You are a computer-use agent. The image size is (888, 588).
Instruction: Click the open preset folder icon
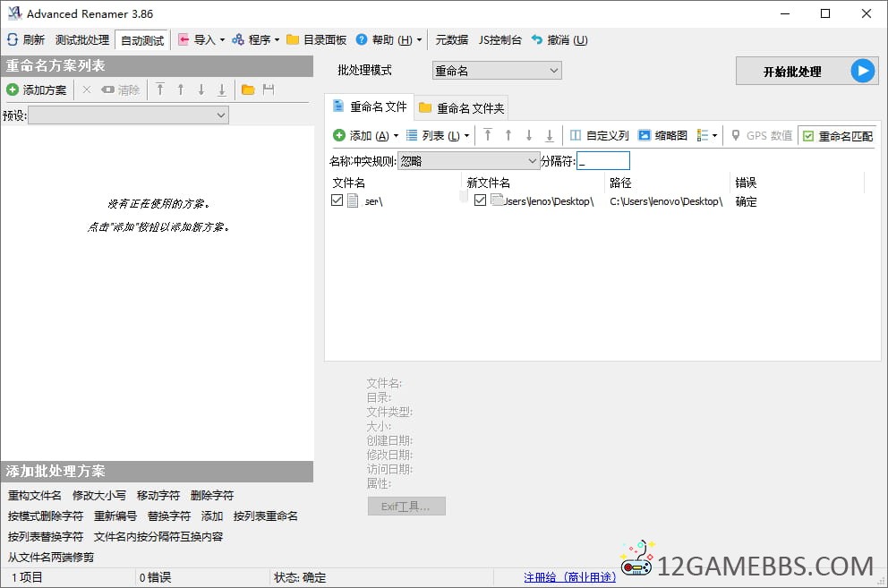(x=248, y=90)
